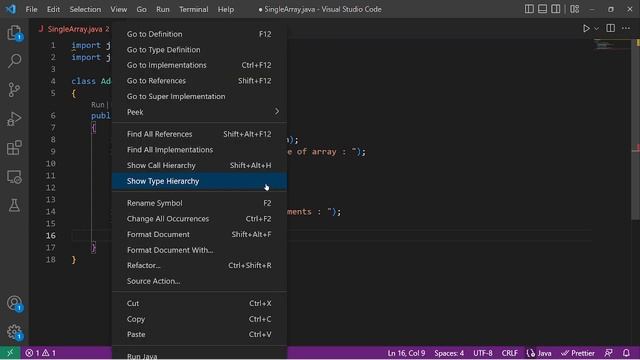Choose Go to Implementations
640x360 pixels.
pyautogui.click(x=199, y=65)
